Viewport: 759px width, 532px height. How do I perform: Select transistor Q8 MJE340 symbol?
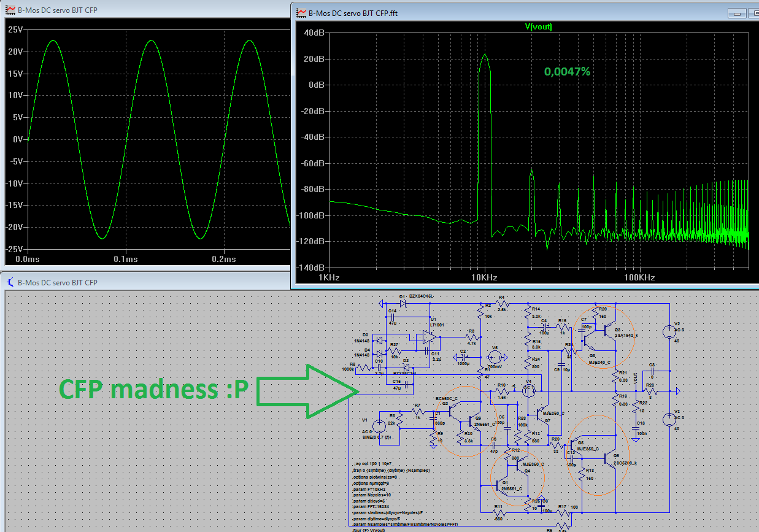[x=590, y=341]
